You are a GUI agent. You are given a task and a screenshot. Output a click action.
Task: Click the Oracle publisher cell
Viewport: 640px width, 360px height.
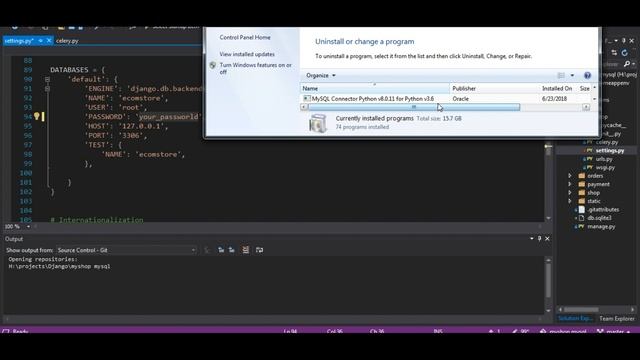tap(460, 99)
